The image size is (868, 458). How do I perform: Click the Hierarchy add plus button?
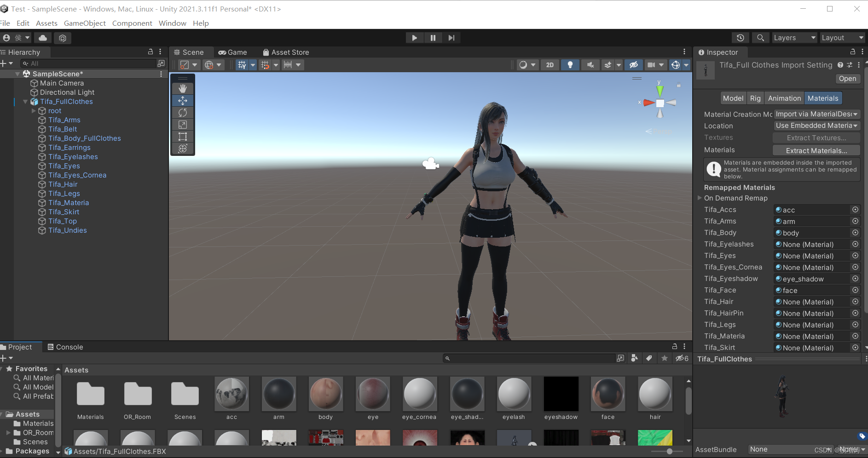coord(6,63)
